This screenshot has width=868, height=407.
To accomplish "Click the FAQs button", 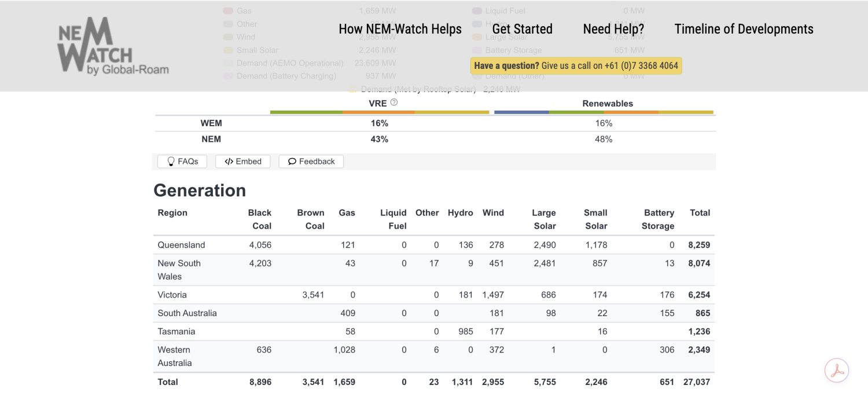I will point(182,162).
